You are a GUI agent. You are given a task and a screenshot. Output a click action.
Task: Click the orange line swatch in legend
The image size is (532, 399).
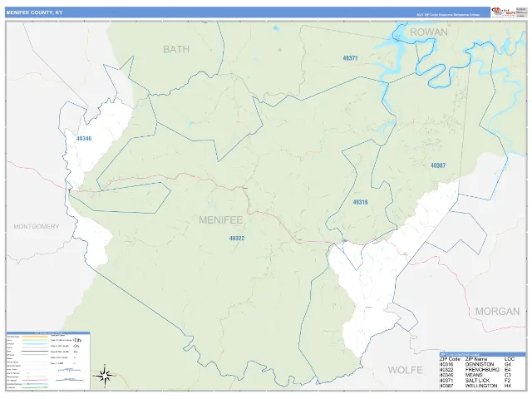(35, 337)
